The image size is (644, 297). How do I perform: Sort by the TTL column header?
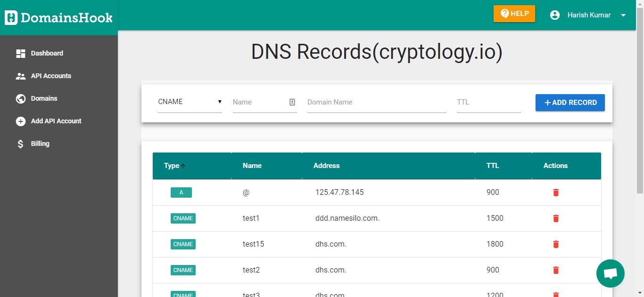tap(493, 166)
